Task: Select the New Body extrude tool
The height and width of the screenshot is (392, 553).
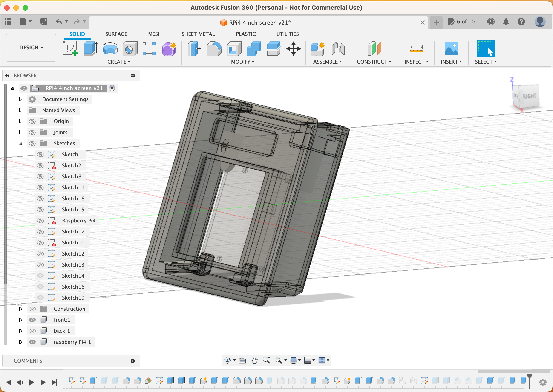Action: [x=90, y=48]
